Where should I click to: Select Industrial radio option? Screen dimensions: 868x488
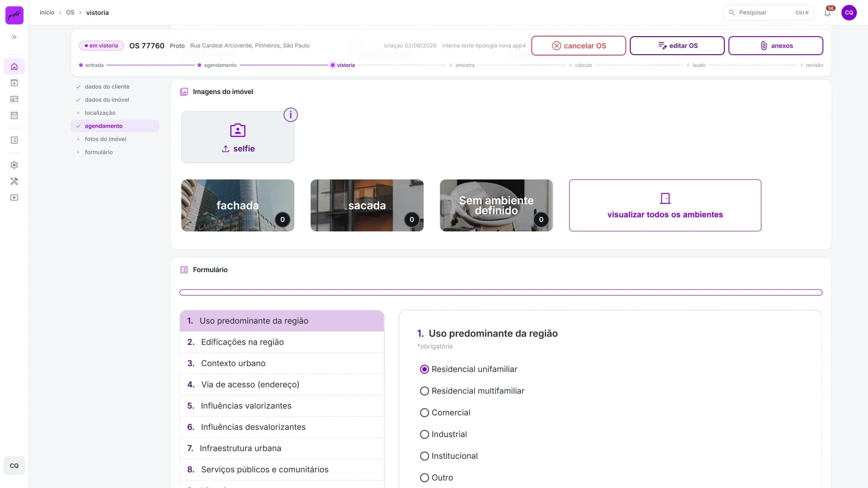(424, 434)
